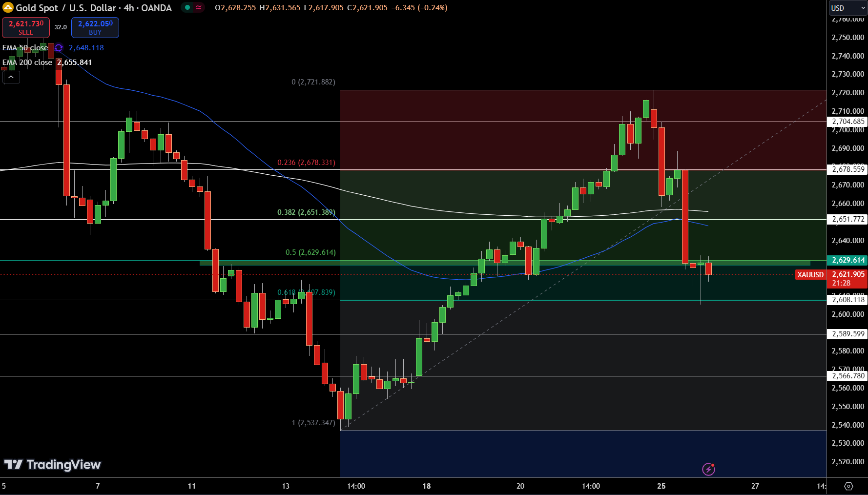This screenshot has width=868, height=495.
Task: Click the 2,589.599 price axis label
Action: point(848,334)
